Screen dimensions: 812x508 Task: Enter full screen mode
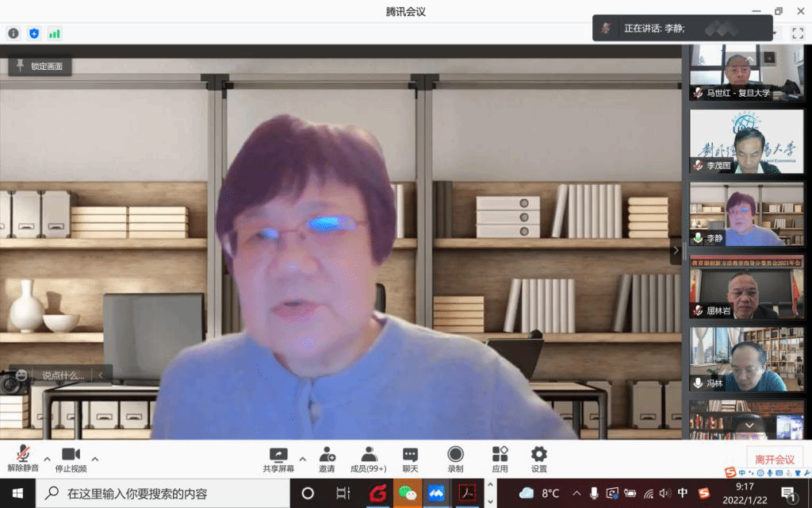[x=798, y=33]
